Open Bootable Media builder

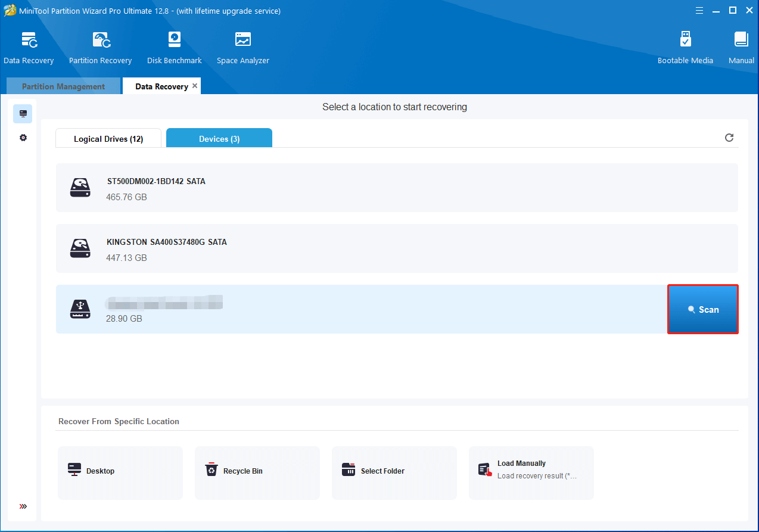click(x=685, y=48)
